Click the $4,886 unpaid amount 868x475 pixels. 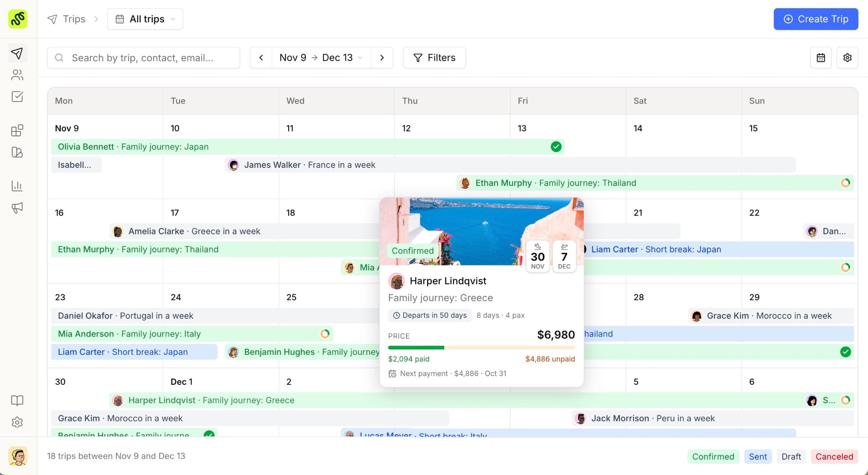550,359
